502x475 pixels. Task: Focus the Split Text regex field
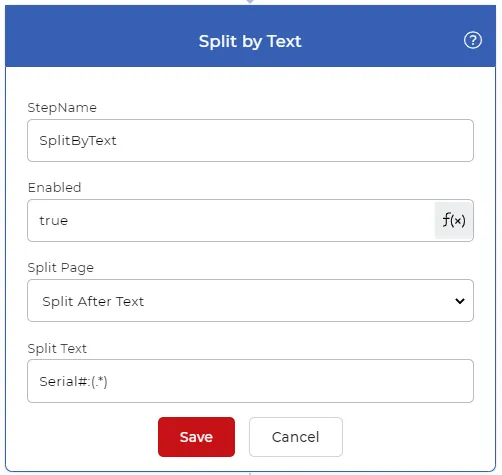[250, 381]
